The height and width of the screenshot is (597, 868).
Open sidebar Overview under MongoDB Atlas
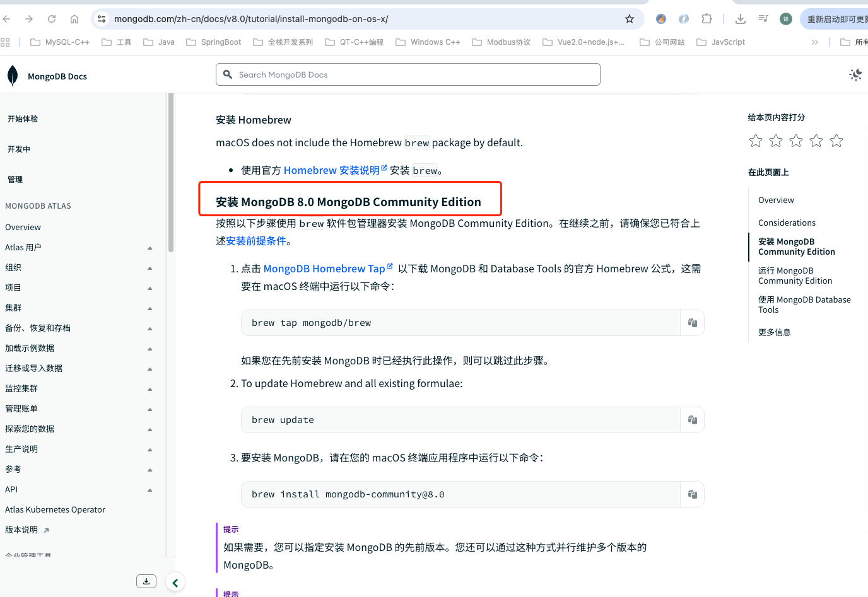click(x=23, y=227)
